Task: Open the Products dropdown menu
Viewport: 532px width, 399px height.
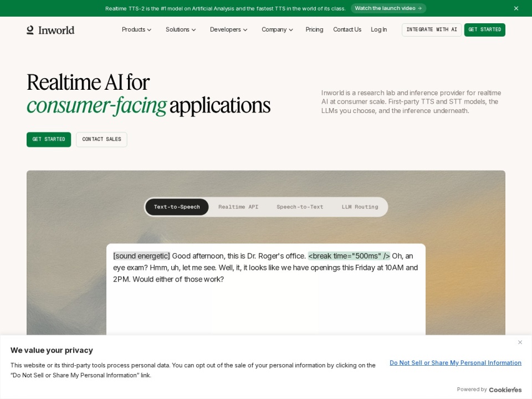Action: pos(136,29)
